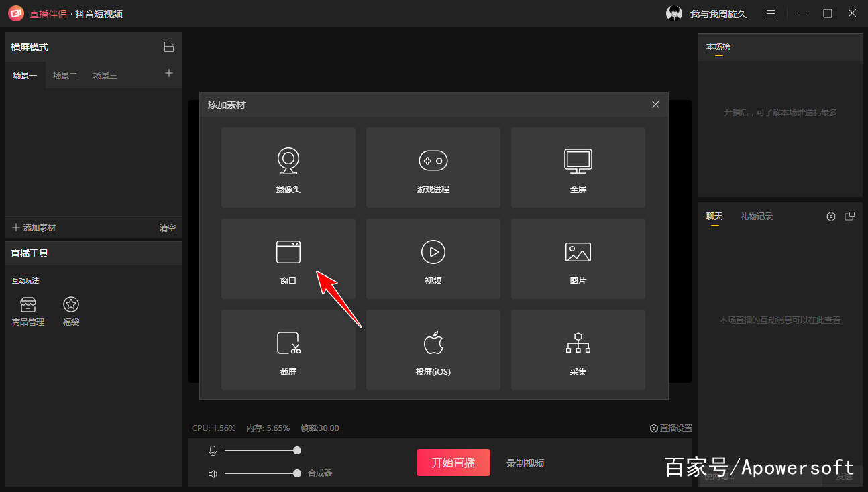Adjust the microphone volume slider
868x492 pixels.
263,450
